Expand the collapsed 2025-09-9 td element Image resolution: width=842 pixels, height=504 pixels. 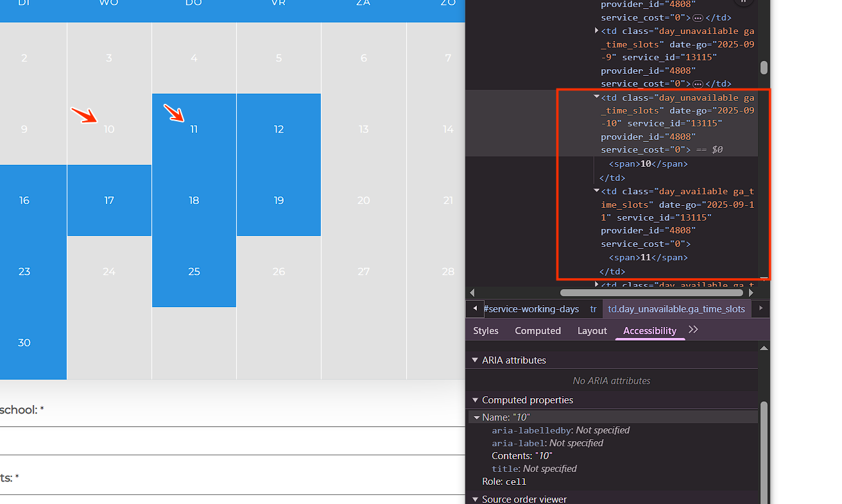point(597,31)
